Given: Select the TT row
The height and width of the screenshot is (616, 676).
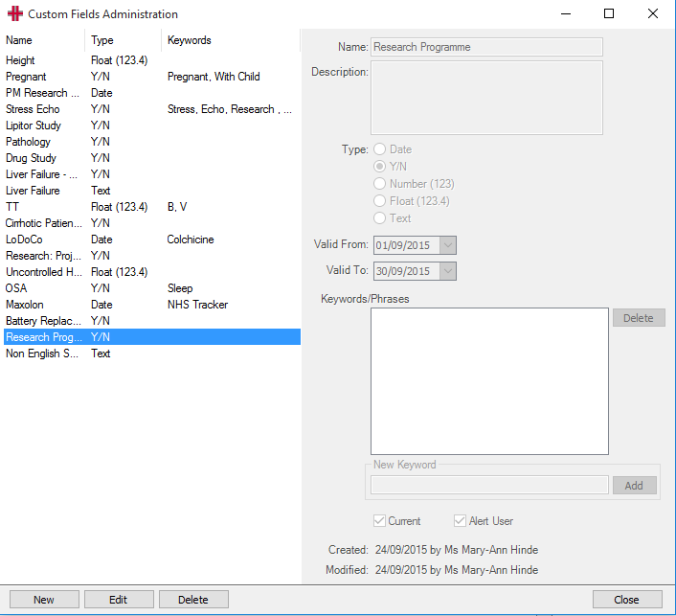Looking at the screenshot, I should click(x=152, y=207).
